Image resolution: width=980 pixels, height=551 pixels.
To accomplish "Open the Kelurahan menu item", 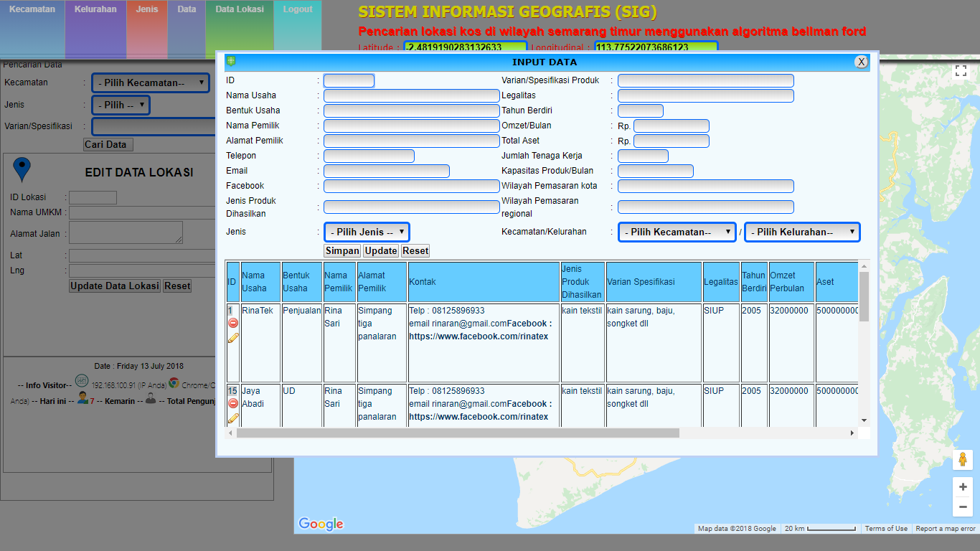I will pos(95,10).
